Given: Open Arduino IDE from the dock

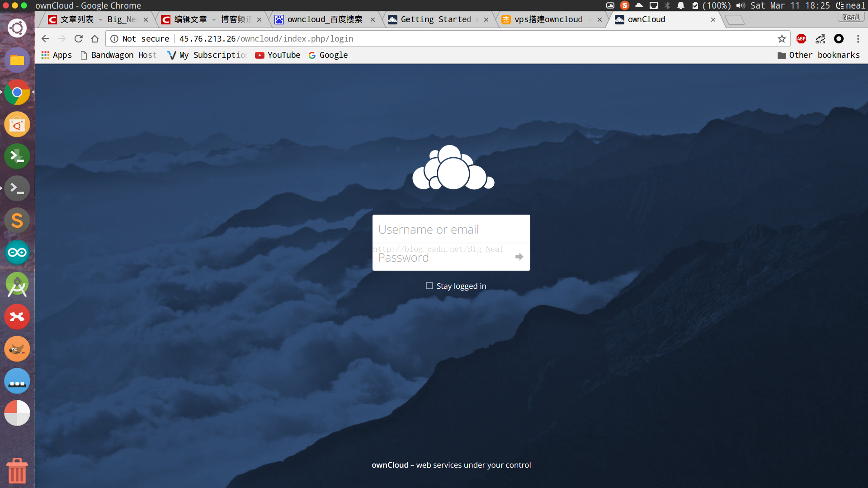Looking at the screenshot, I should 17,253.
